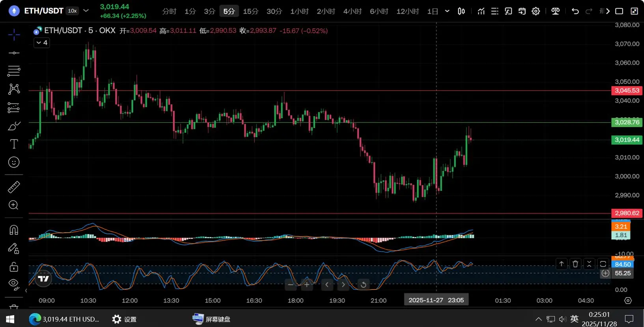
Task: Choose the 1日 timeframe
Action: point(433,11)
